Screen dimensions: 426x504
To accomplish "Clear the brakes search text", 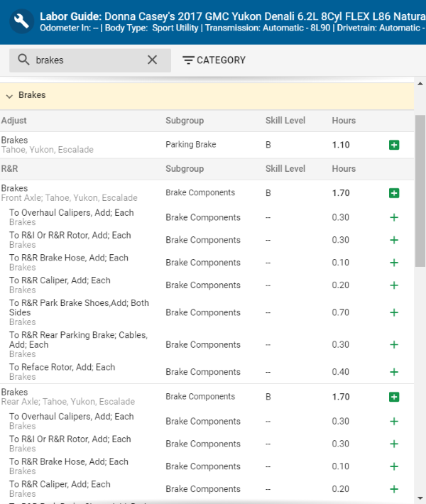I will click(152, 60).
